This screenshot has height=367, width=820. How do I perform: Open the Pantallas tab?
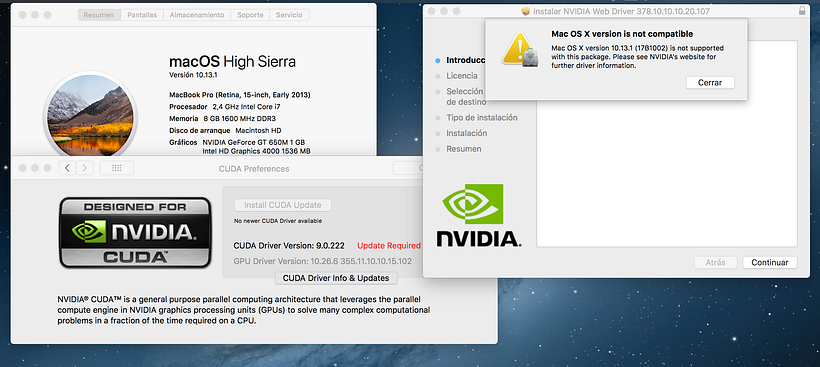[x=142, y=15]
